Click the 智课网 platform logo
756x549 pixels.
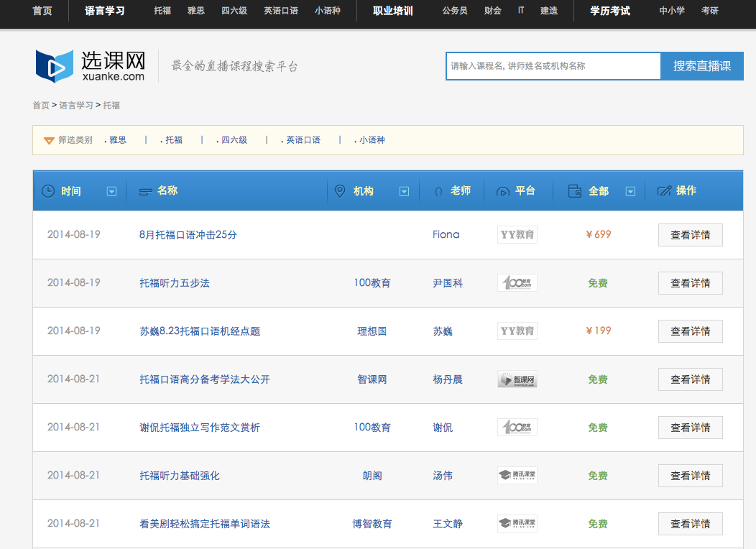[517, 379]
